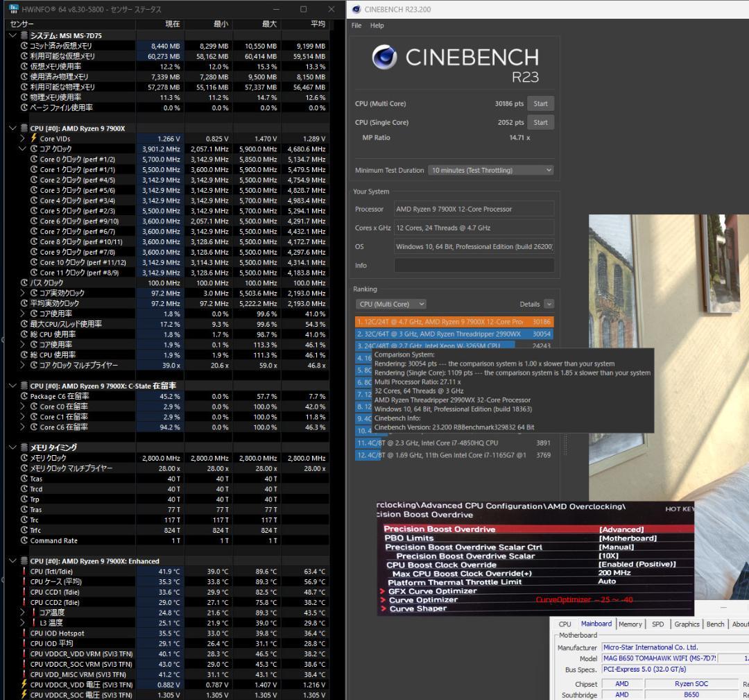Switch to the SPD tab in CPU-Z
The image size is (749, 700).
(657, 624)
